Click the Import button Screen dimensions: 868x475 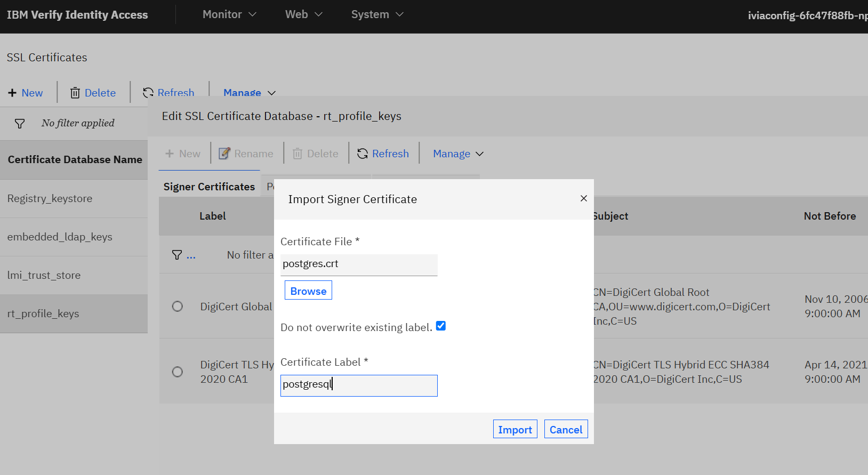tap(515, 429)
